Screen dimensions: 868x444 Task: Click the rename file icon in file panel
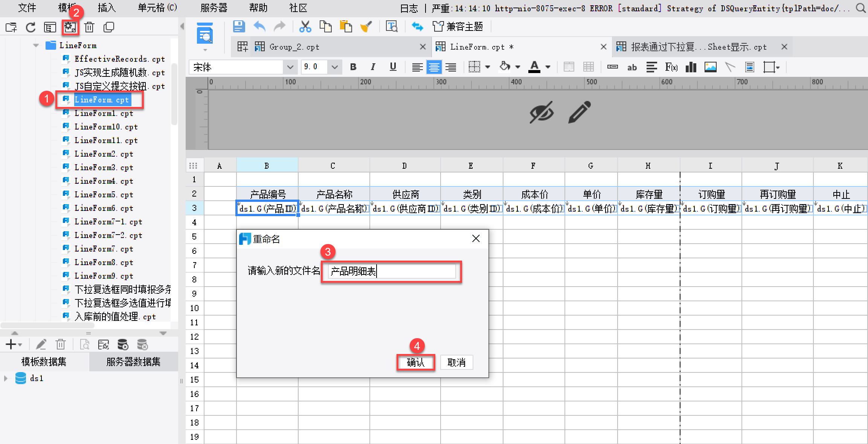tap(70, 27)
